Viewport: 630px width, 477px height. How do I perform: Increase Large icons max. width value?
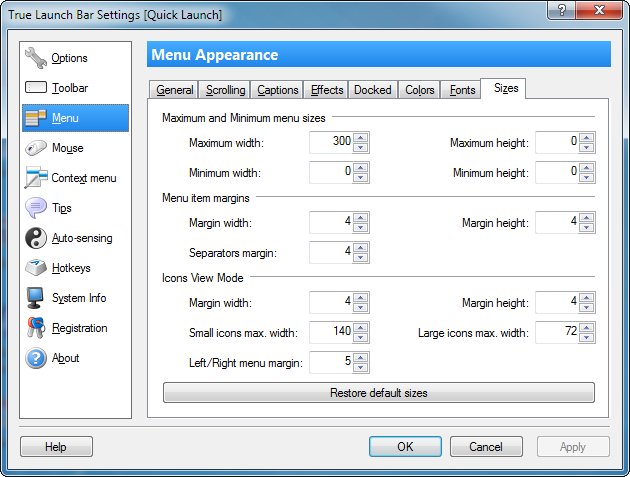click(587, 327)
